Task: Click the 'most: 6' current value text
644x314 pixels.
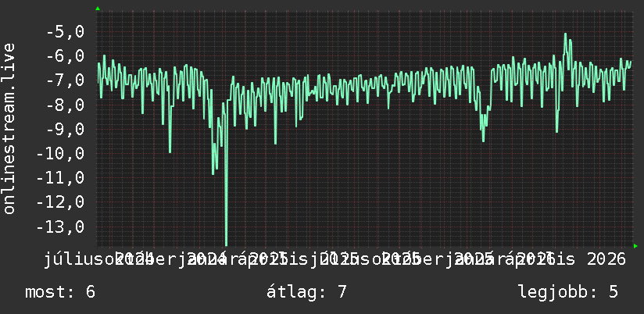Action: [60, 292]
